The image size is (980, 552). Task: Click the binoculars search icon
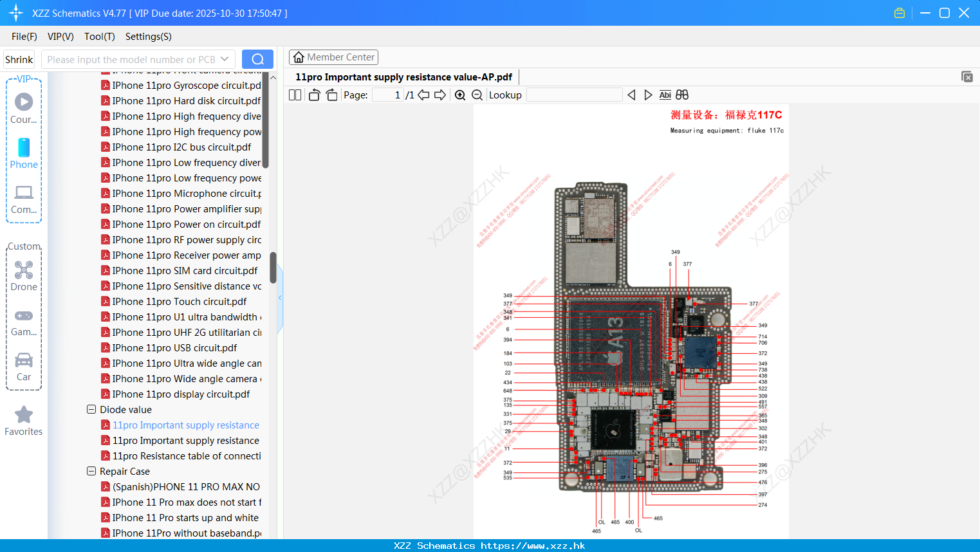(x=682, y=95)
